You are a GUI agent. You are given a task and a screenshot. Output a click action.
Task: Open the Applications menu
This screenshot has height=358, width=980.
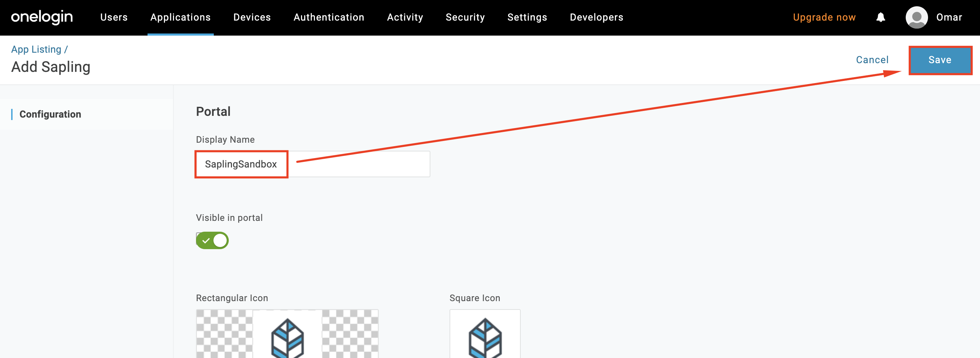[180, 17]
